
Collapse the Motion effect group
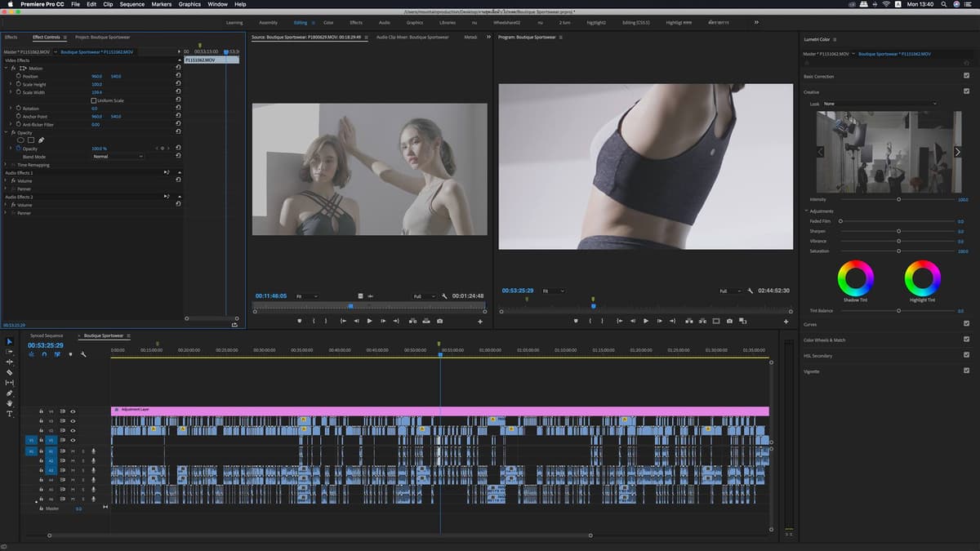click(x=7, y=69)
